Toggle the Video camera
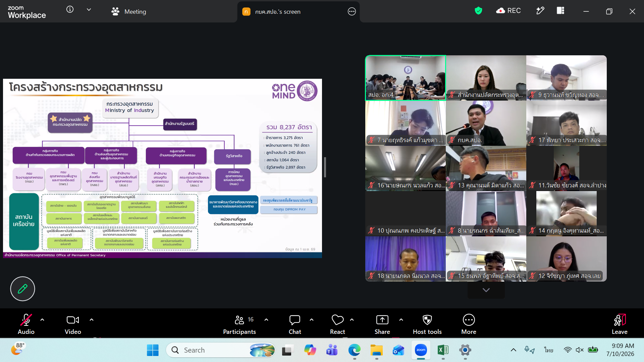 [73, 324]
